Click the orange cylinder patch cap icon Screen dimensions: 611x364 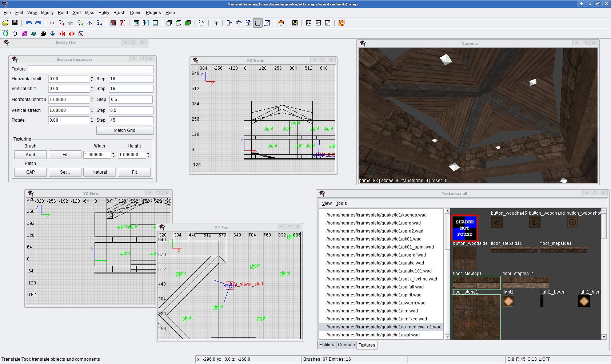(281, 23)
